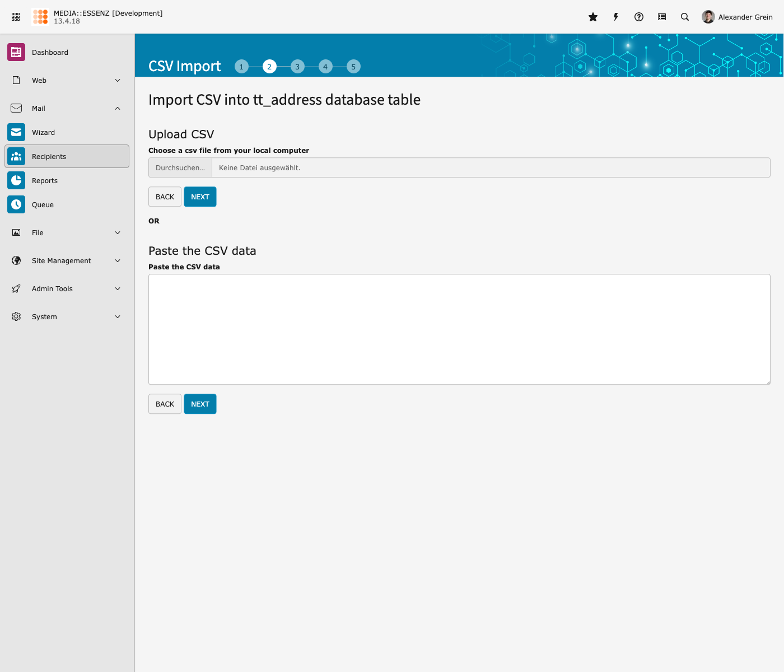Viewport: 784px width, 672px height.
Task: Click the search magnifier icon
Action: tap(685, 17)
